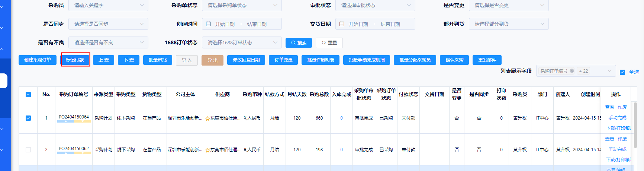Viewport: 644px width, 171px height.
Task: Uncheck row 1 checkbox for PO2404150064
Action: click(x=28, y=118)
